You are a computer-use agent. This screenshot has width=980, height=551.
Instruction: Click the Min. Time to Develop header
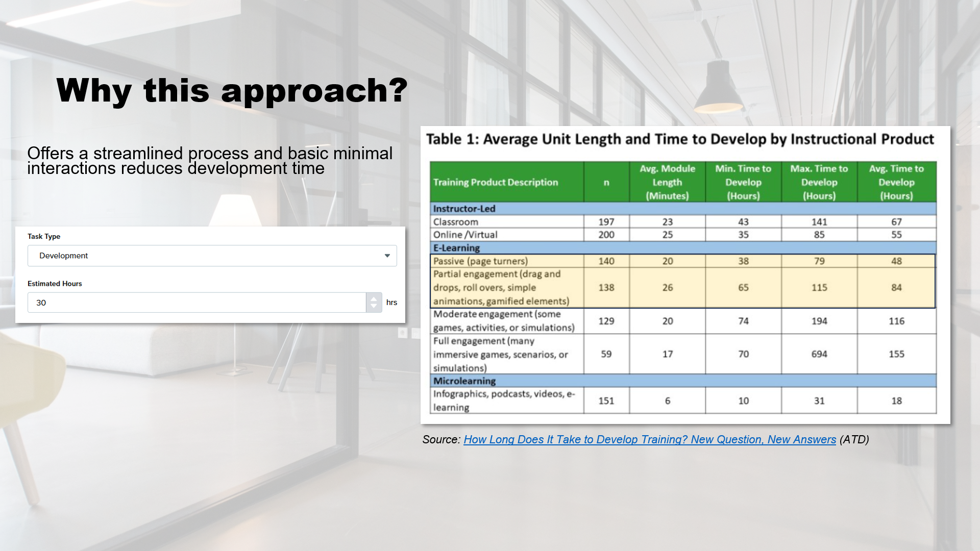click(x=743, y=182)
